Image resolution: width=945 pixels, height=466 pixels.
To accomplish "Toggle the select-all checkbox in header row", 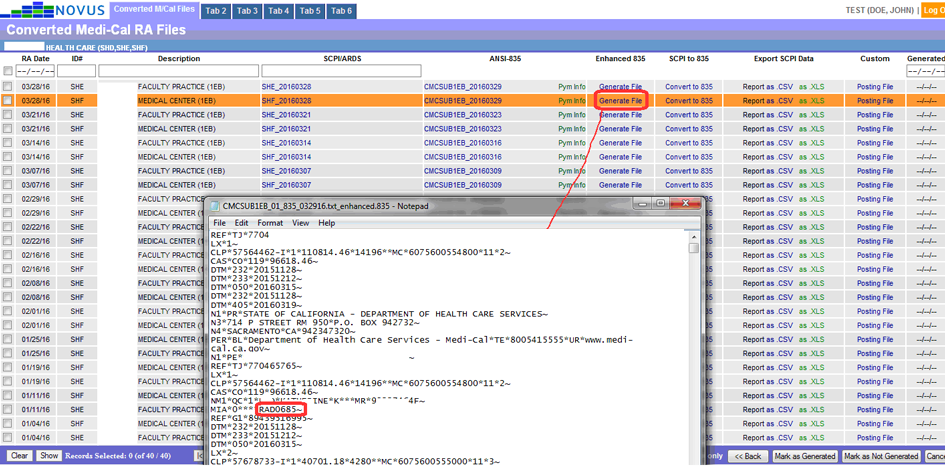I will [7, 71].
